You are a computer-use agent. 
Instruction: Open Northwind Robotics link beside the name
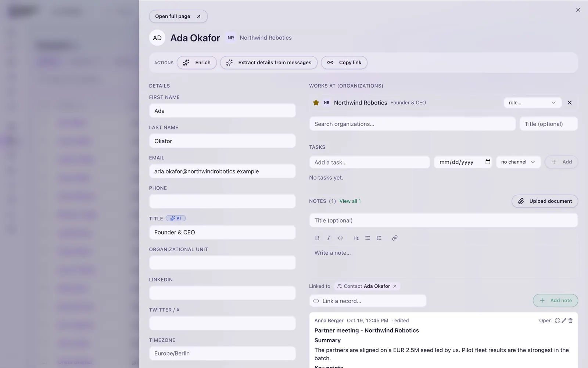click(266, 38)
